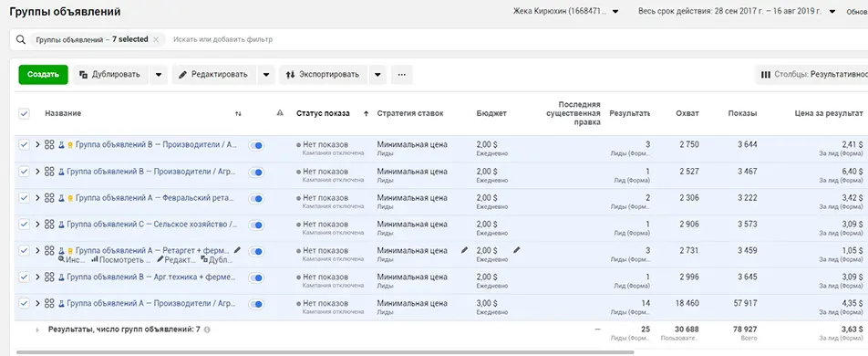868x356 pixels.
Task: Uncheck the select-all checkbox in table header
Action: (x=24, y=114)
